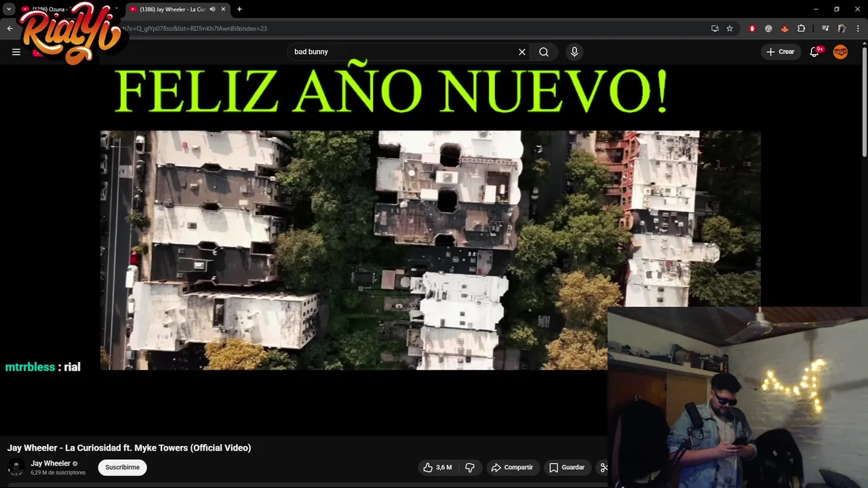
Task: Bookmark this page with the star icon
Action: (730, 28)
